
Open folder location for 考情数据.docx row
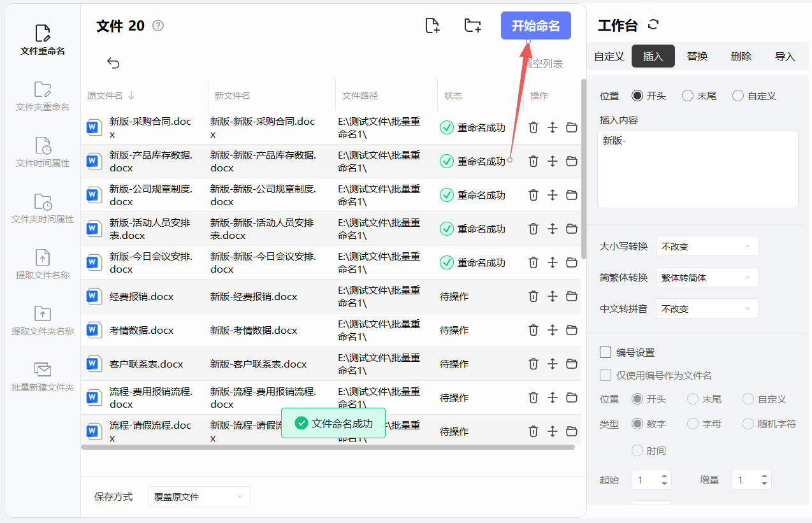click(572, 330)
